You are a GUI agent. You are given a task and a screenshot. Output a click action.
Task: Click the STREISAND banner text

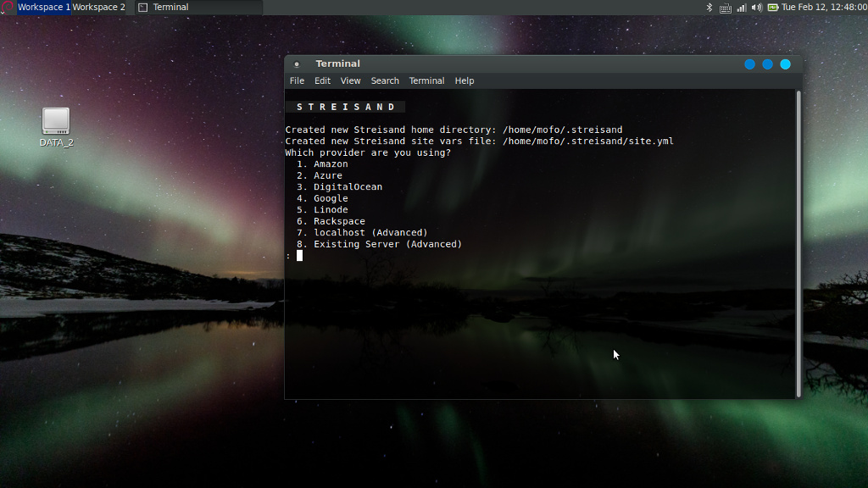click(346, 107)
